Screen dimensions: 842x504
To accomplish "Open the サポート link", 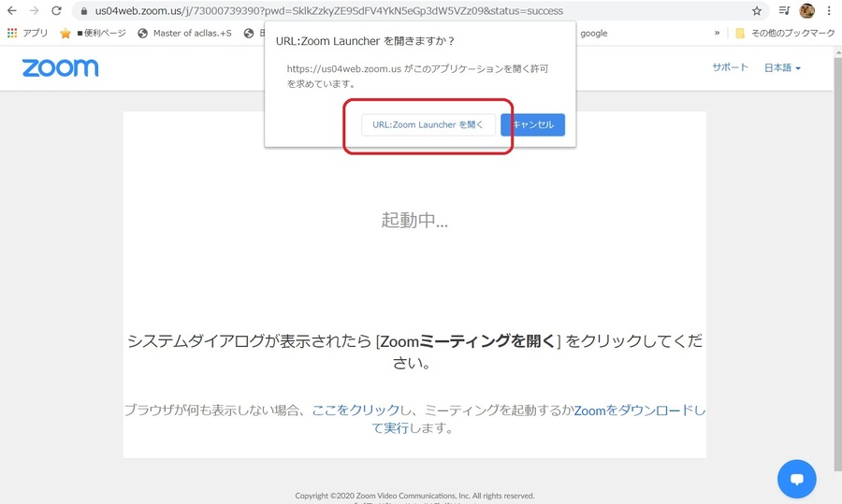I will (x=730, y=67).
